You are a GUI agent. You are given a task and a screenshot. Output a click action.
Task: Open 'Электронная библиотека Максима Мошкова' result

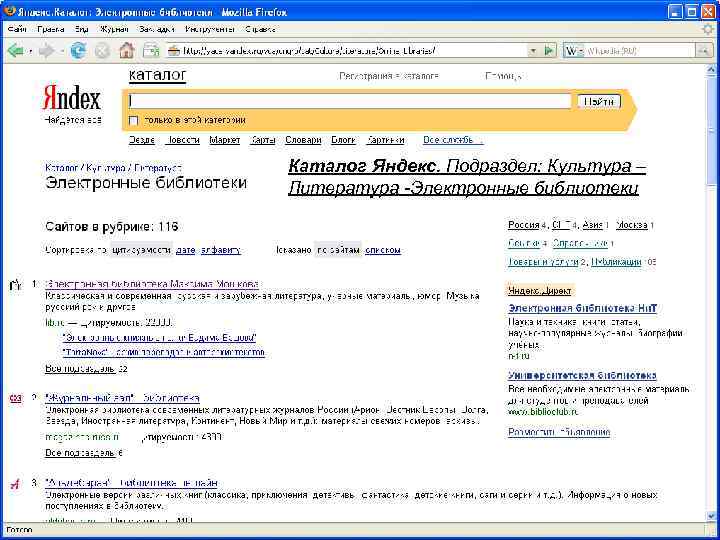point(152,284)
